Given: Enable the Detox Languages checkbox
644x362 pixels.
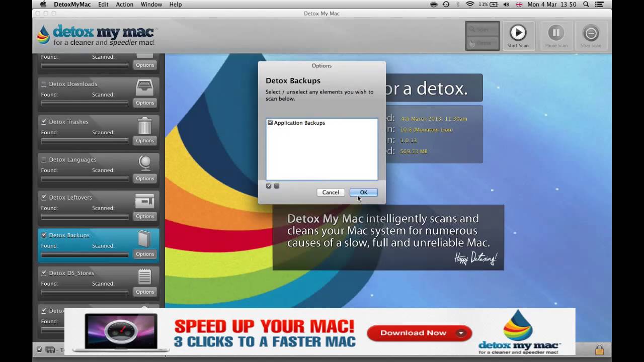Looking at the screenshot, I should [x=44, y=159].
